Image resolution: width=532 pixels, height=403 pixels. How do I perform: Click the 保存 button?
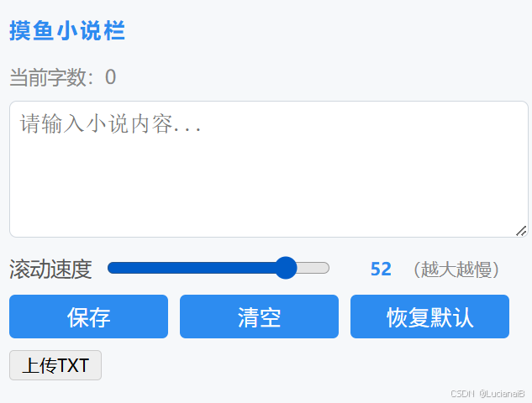(88, 317)
